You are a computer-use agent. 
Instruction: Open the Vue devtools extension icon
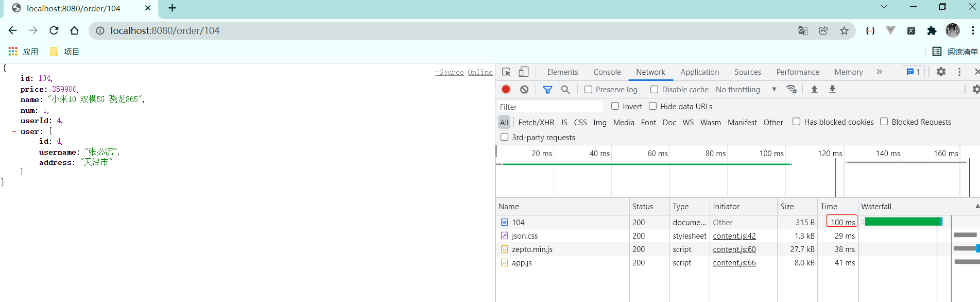[x=890, y=31]
